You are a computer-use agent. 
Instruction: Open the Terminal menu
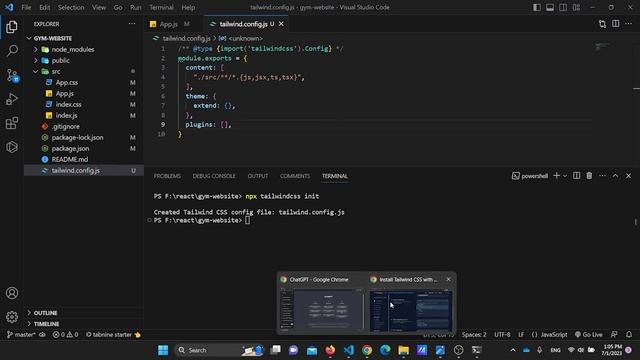pyautogui.click(x=161, y=7)
